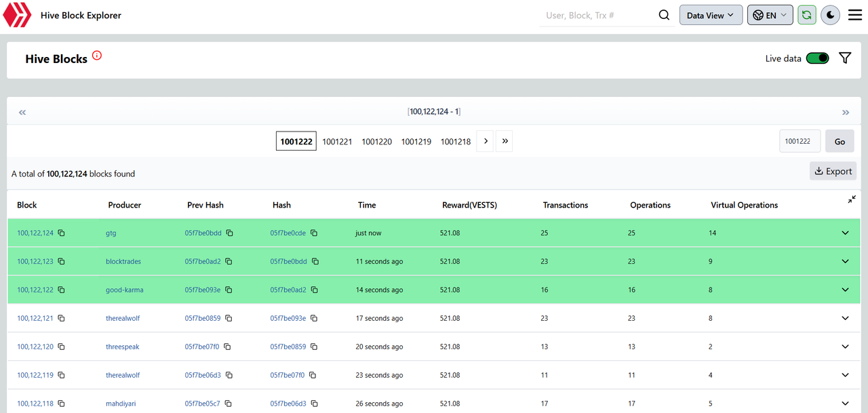Viewport: 868px width, 413px height.
Task: Expand block 100,122,121 row details
Action: (x=845, y=318)
